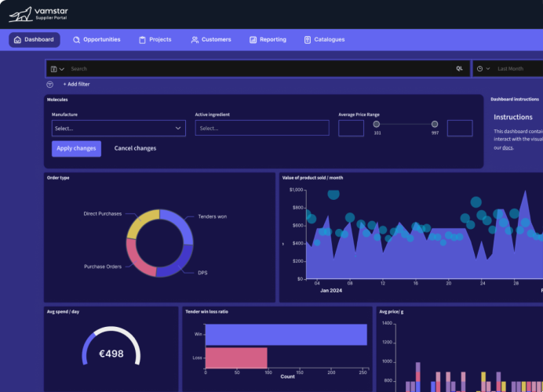This screenshot has width=543, height=392.
Task: Click the Projects clipboard icon
Action: (x=142, y=40)
